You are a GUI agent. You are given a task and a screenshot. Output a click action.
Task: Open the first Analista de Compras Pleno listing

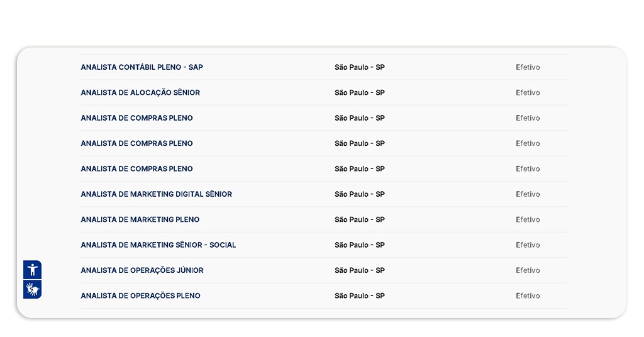point(136,118)
